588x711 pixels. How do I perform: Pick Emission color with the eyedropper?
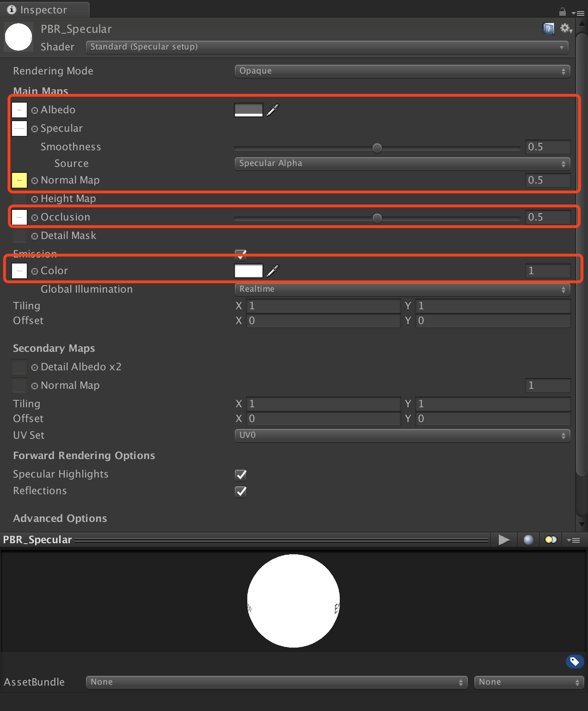(273, 270)
